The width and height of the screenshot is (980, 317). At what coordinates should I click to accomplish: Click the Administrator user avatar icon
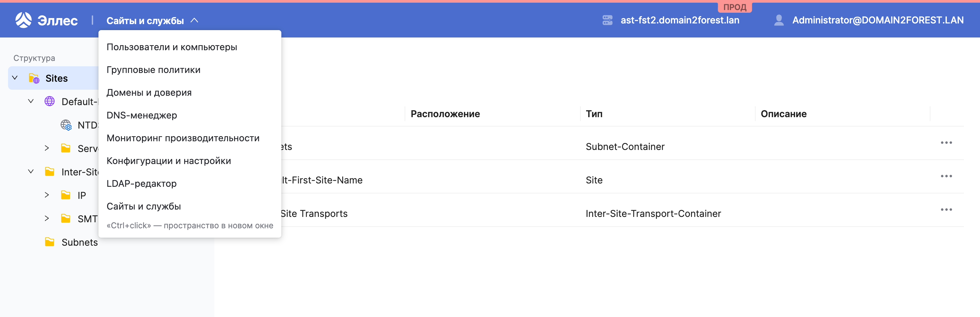[x=779, y=20]
